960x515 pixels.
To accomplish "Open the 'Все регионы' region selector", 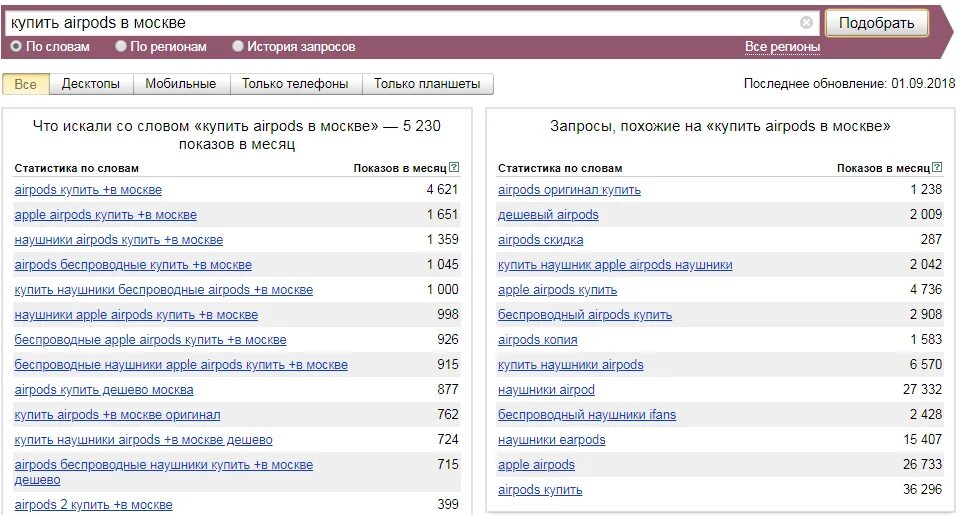I will [x=782, y=47].
